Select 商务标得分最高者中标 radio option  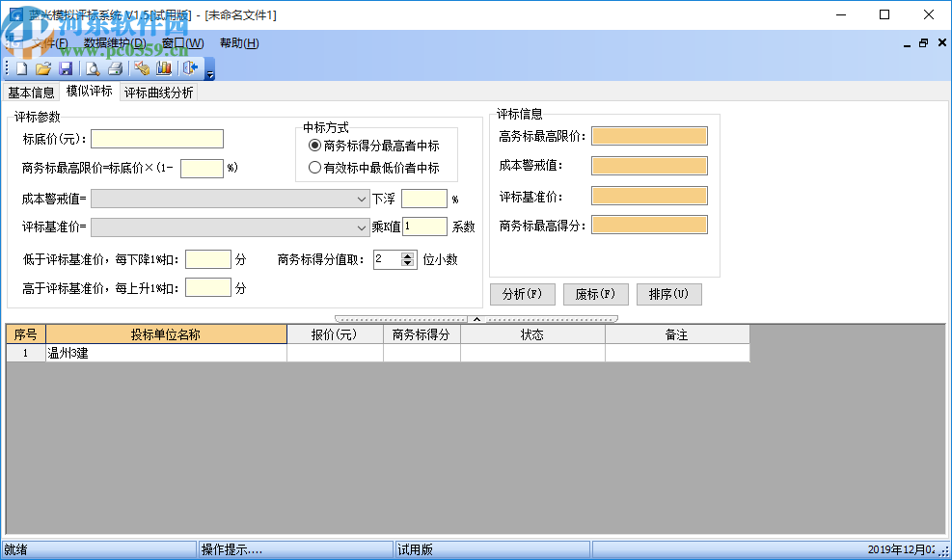pos(316,145)
